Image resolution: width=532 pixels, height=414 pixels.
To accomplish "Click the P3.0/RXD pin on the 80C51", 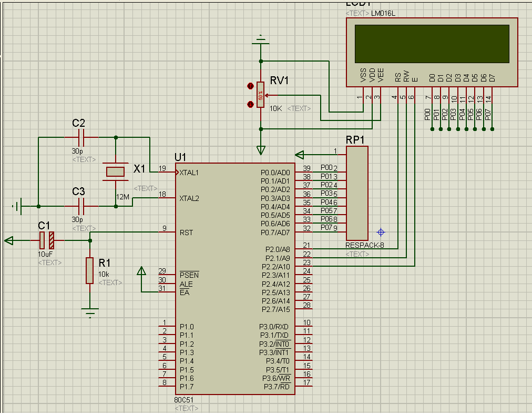I will coord(275,327).
